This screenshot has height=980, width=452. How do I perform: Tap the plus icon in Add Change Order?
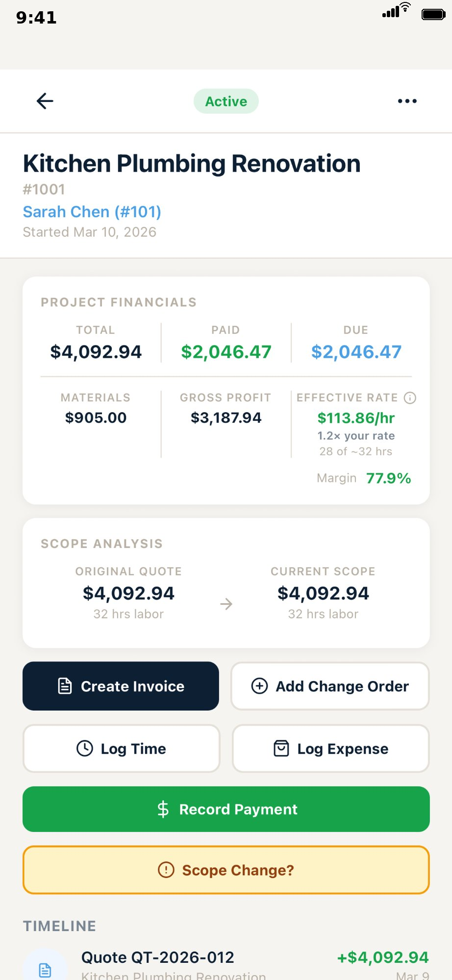(x=259, y=686)
